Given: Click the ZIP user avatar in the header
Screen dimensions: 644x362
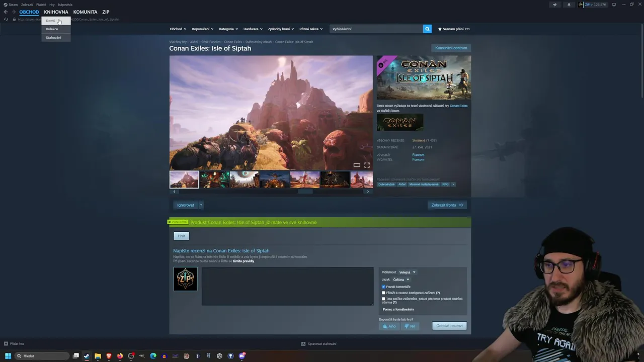Looking at the screenshot, I should (581, 5).
